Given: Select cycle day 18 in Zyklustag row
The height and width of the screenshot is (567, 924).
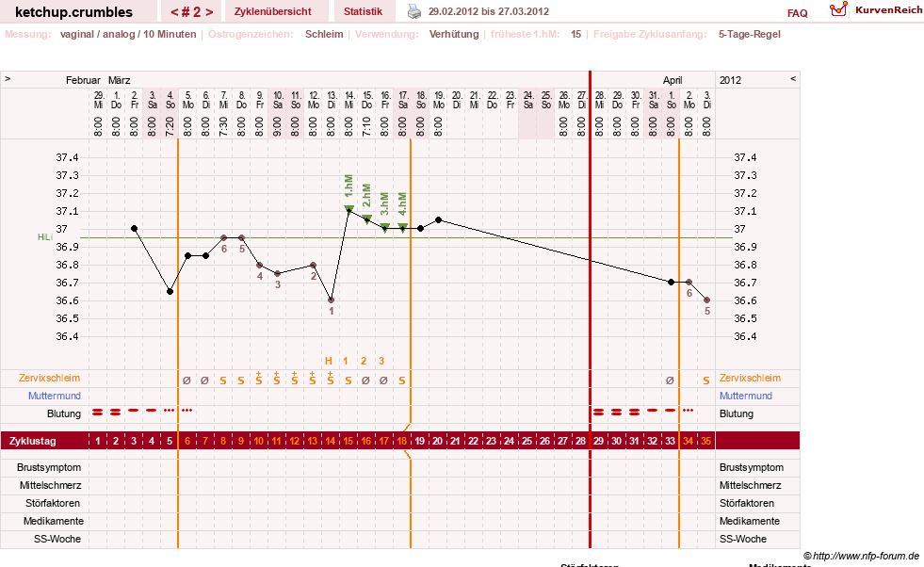Looking at the screenshot, I should coord(402,441).
